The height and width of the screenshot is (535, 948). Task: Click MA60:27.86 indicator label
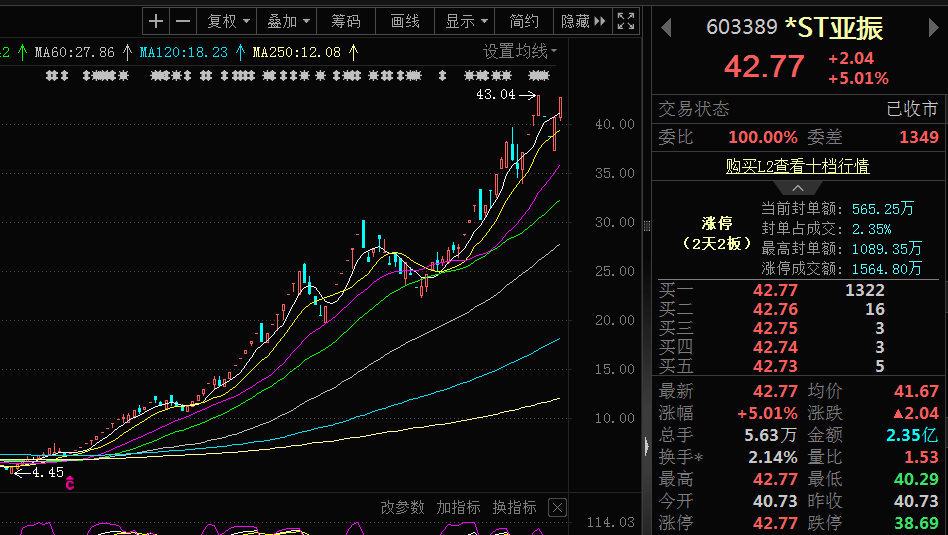[x=74, y=53]
